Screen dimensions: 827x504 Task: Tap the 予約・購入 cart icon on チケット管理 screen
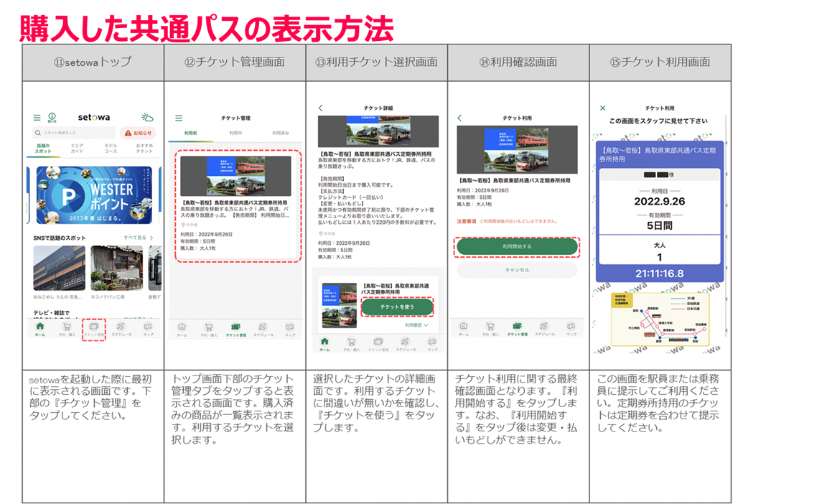tap(208, 330)
